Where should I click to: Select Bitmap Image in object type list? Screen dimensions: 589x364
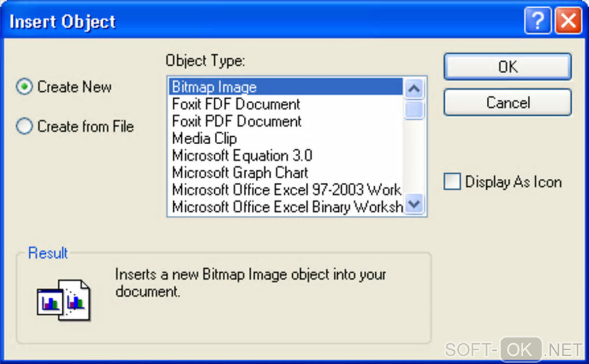point(285,87)
